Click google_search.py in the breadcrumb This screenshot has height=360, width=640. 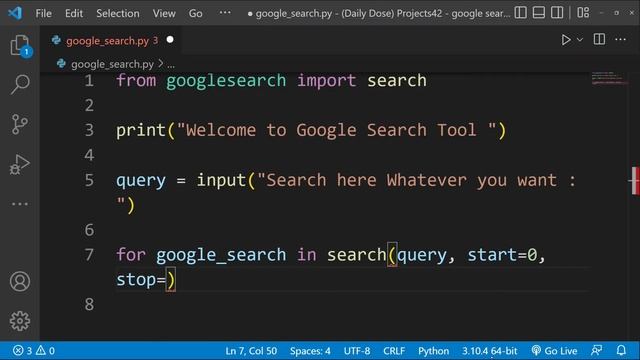tap(112, 64)
